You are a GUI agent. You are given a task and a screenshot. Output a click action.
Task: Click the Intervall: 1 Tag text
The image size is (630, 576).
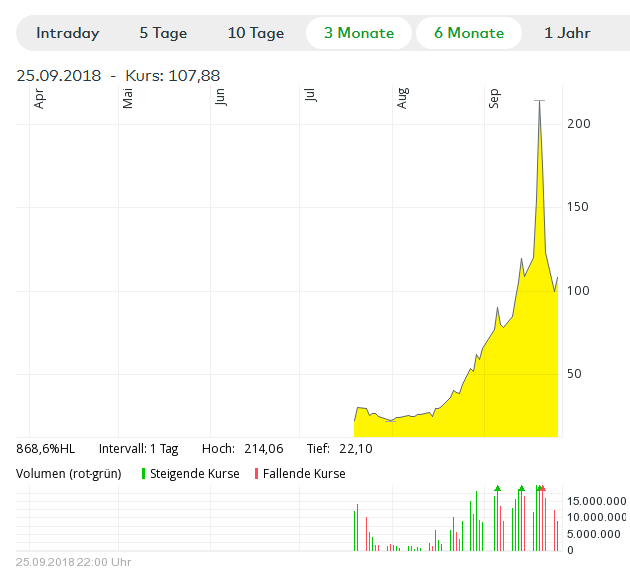point(141,449)
